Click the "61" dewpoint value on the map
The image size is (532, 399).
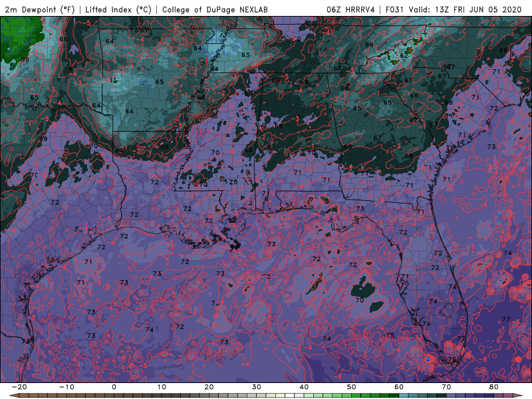coord(112,80)
